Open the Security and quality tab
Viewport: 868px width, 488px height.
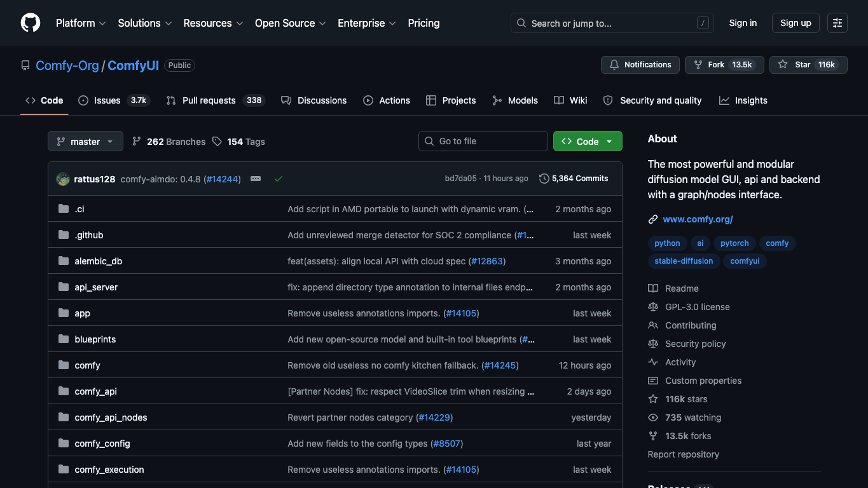(x=652, y=100)
